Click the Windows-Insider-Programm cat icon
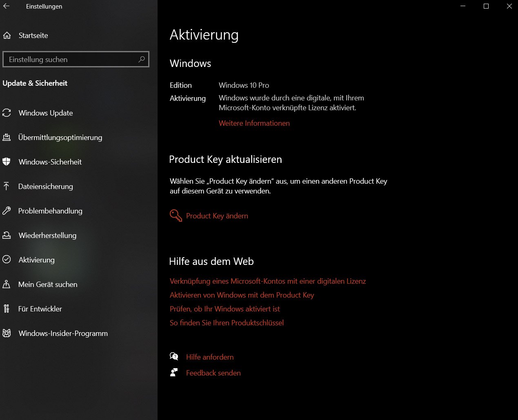The height and width of the screenshot is (420, 518). (7, 333)
